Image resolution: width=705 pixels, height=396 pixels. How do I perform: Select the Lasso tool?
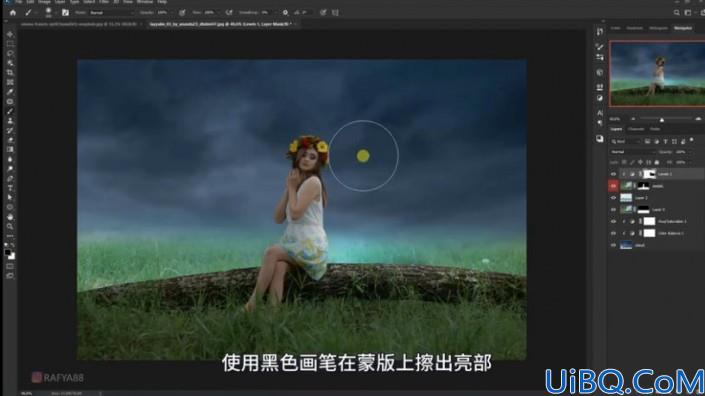tap(10, 53)
